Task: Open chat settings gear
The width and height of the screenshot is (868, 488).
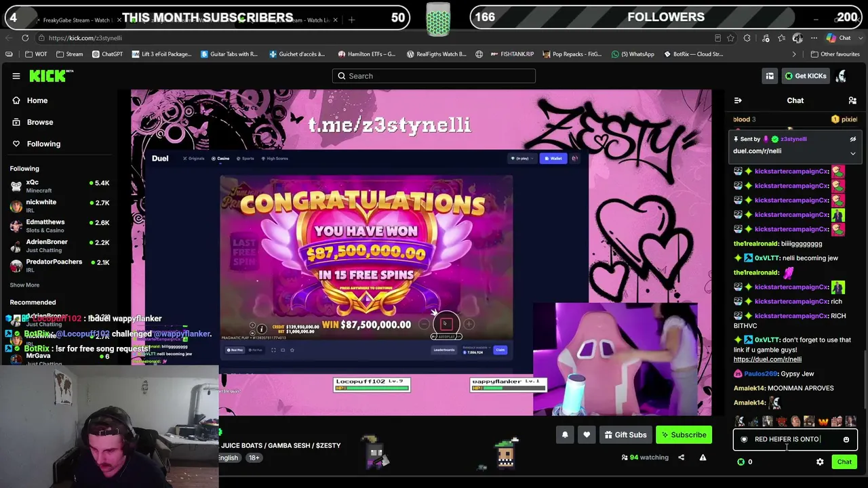Action: coord(820,462)
